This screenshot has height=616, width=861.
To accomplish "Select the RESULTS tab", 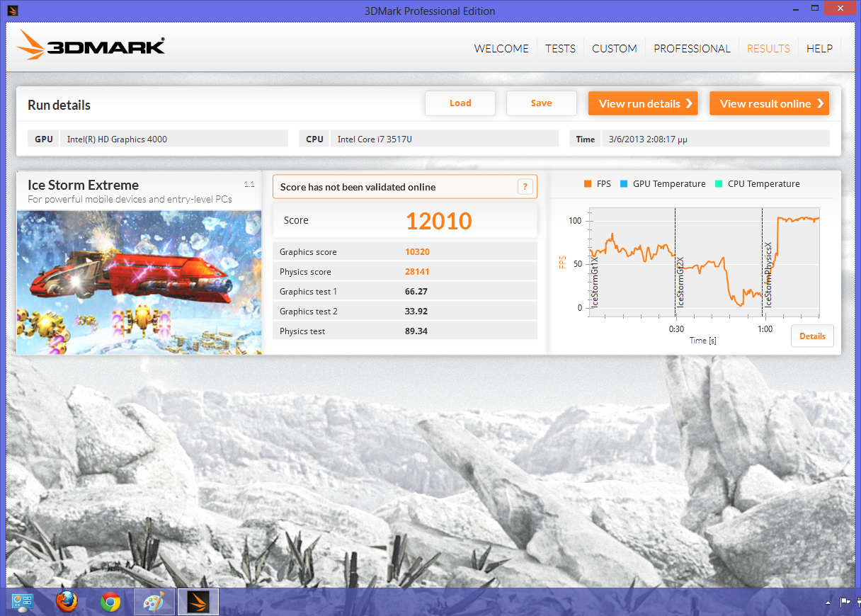I will (x=768, y=48).
